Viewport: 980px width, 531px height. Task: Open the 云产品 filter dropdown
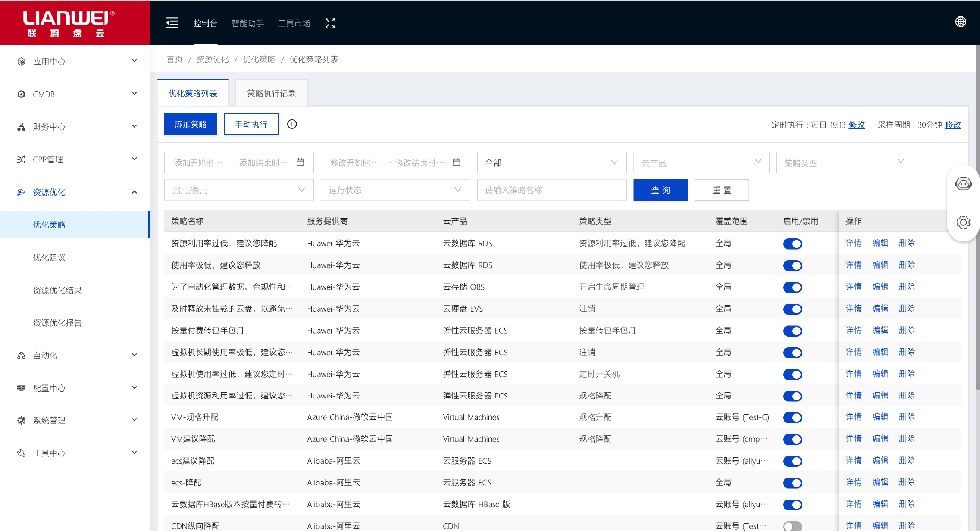[x=701, y=162]
